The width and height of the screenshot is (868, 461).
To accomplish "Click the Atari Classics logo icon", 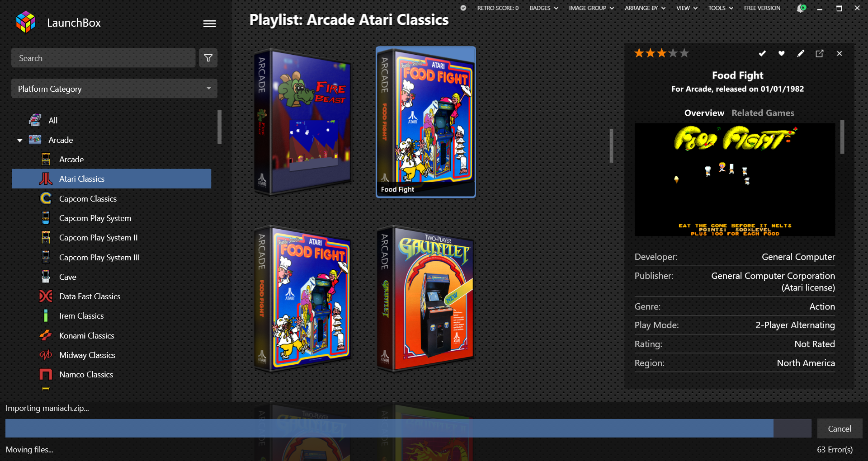I will tap(46, 179).
